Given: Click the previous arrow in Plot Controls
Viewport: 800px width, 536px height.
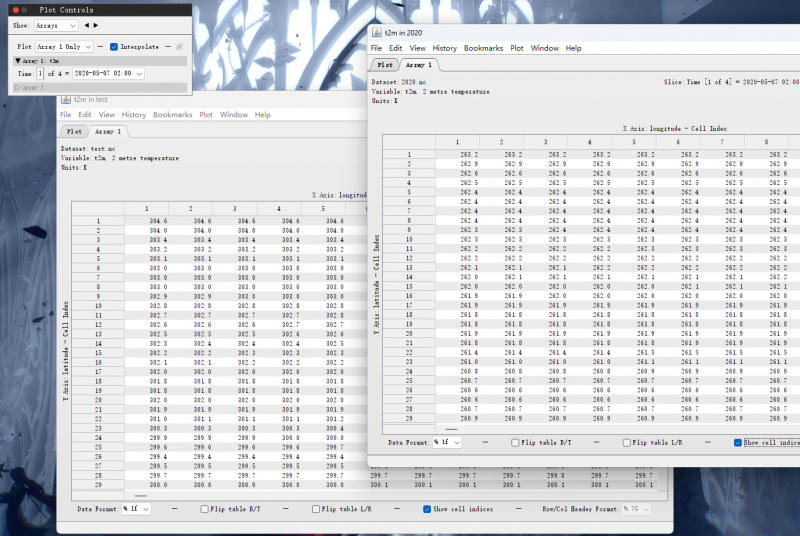Looking at the screenshot, I should (x=85, y=25).
